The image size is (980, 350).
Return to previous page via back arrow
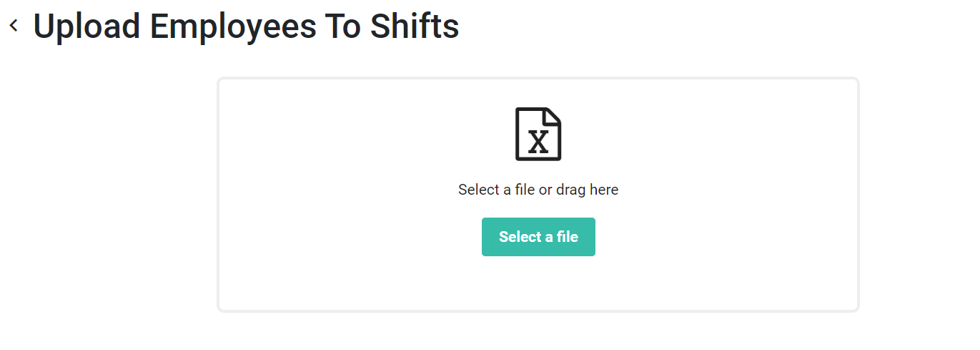click(14, 26)
